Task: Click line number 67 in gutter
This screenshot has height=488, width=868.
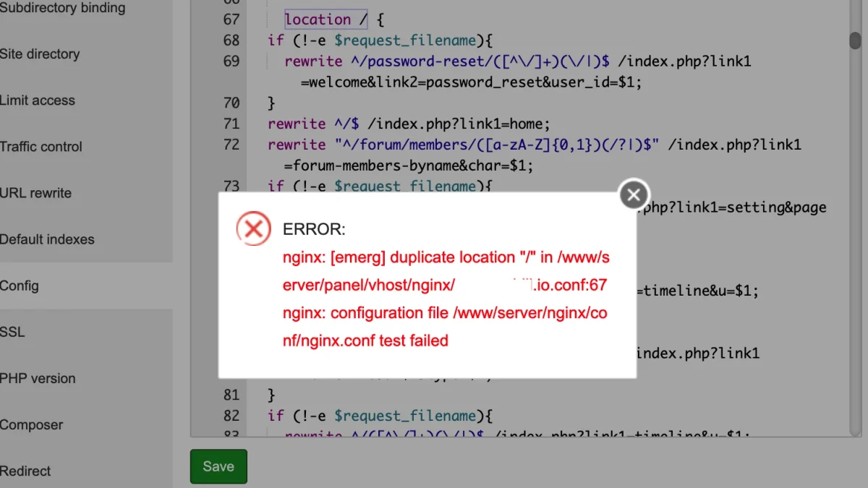Action: [231, 20]
